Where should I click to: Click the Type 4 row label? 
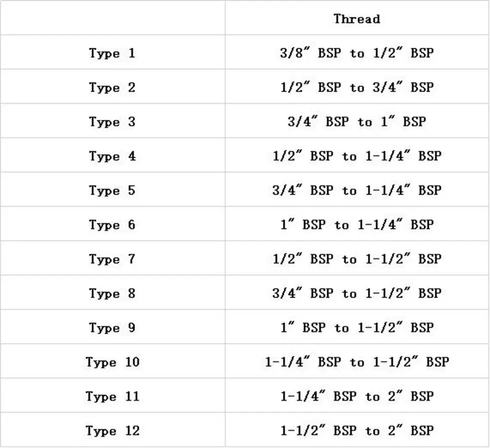tap(112, 156)
